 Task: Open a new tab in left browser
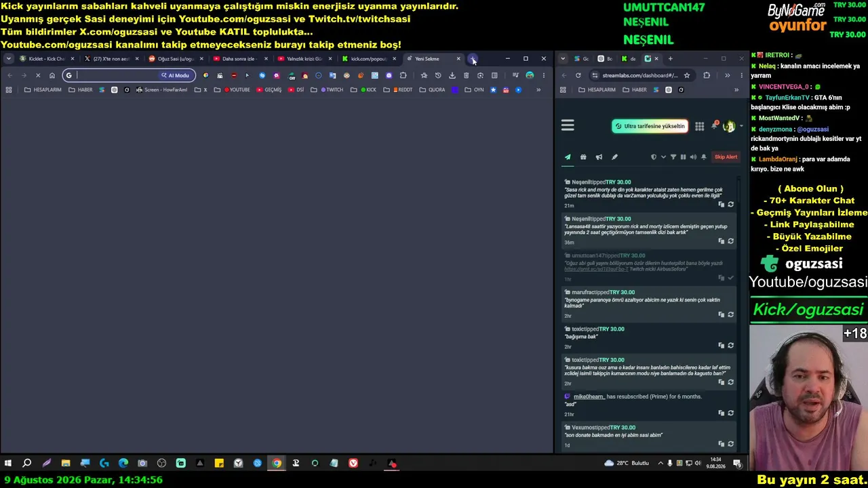click(473, 59)
